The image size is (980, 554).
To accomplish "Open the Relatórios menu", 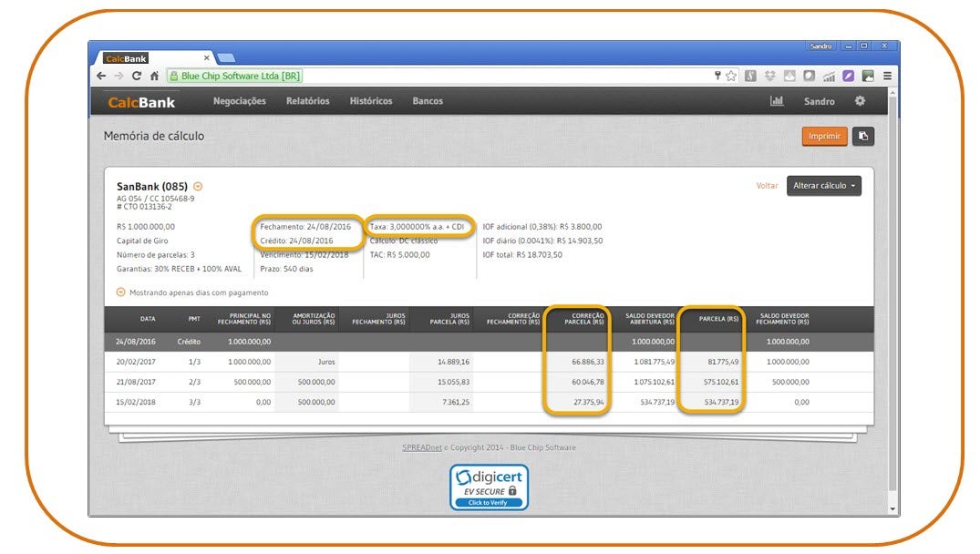I will pos(307,101).
